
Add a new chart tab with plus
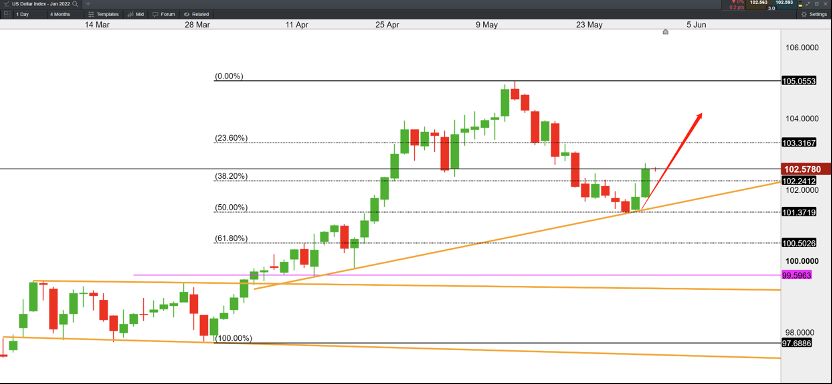pyautogui.click(x=88, y=4)
